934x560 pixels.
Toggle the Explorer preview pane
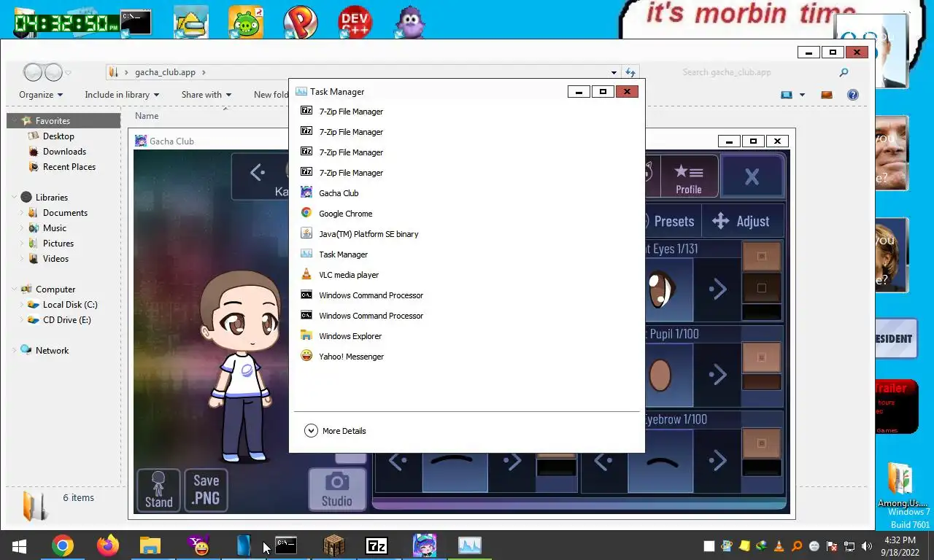pos(827,95)
